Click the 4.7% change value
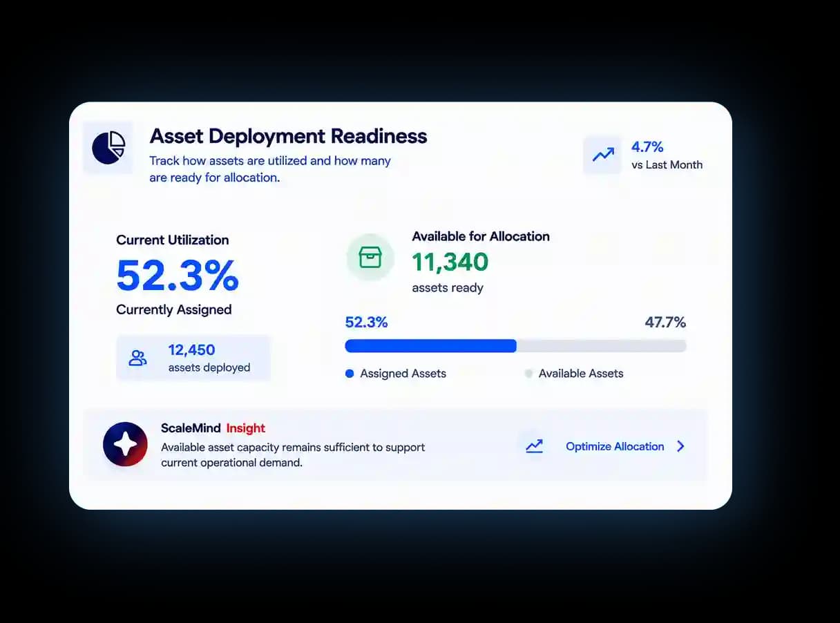This screenshot has width=840, height=623. click(647, 146)
